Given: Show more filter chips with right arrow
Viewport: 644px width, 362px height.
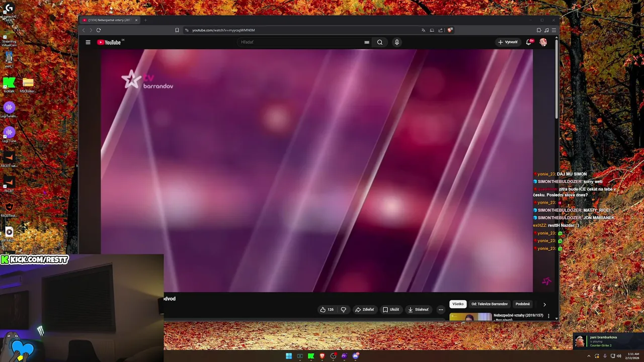Looking at the screenshot, I should click(544, 304).
